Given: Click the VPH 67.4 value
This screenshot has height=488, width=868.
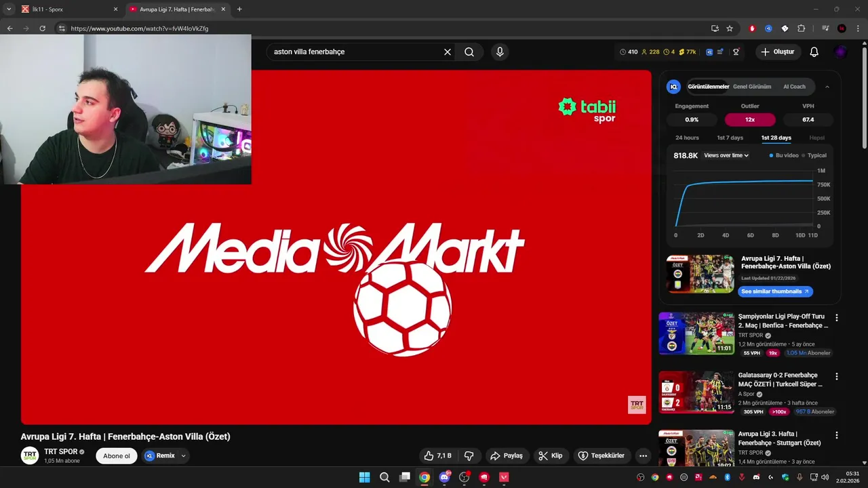Looking at the screenshot, I should tap(808, 120).
